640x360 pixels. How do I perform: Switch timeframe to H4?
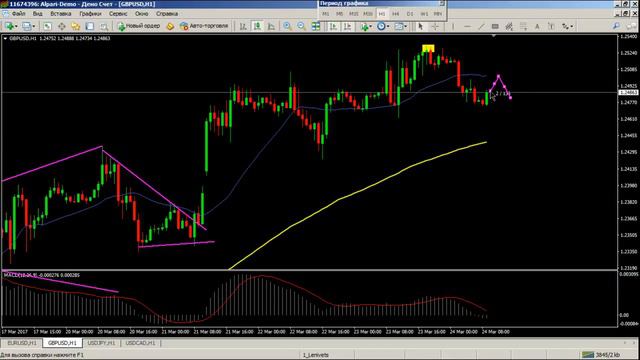pos(396,13)
